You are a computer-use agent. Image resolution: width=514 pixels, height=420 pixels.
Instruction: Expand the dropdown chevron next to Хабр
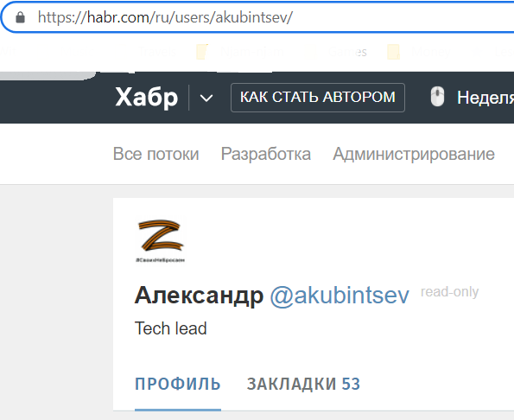(x=206, y=98)
